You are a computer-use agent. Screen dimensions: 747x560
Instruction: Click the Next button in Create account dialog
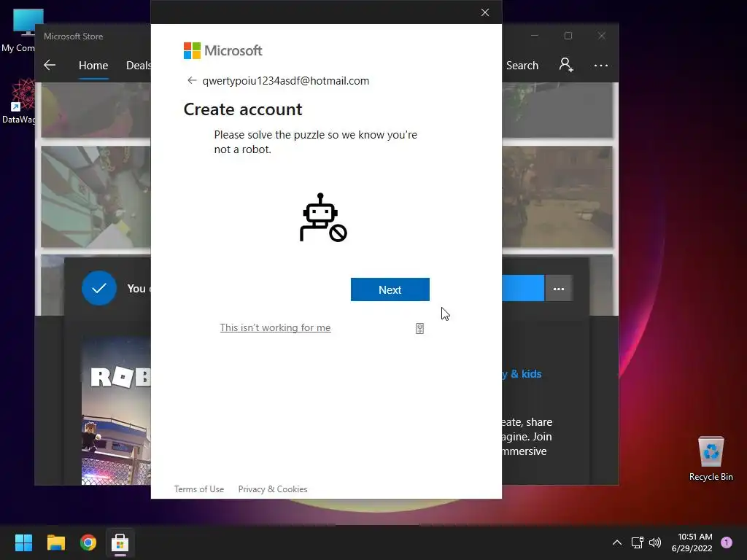pyautogui.click(x=390, y=289)
